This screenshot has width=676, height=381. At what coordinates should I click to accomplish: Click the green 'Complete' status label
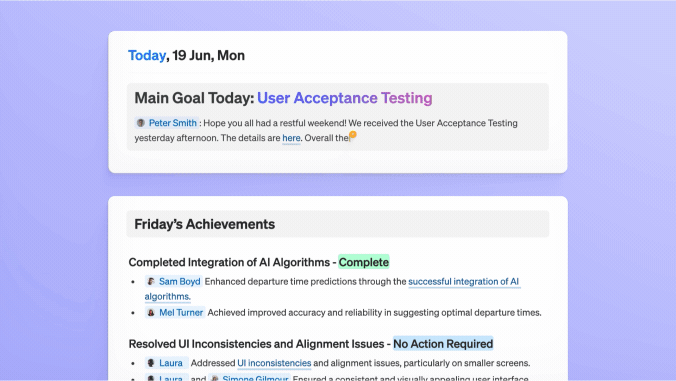[364, 262]
